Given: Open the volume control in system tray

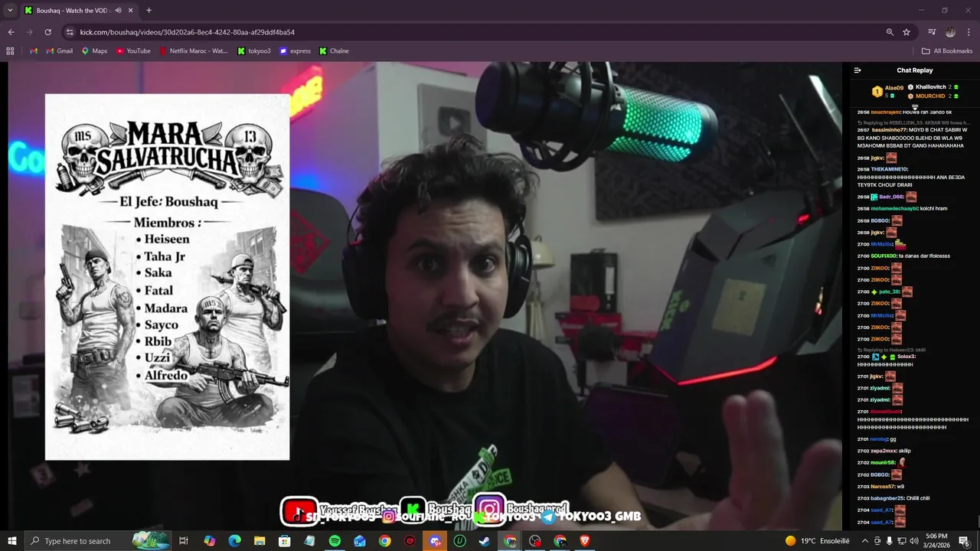Looking at the screenshot, I should 913,541.
